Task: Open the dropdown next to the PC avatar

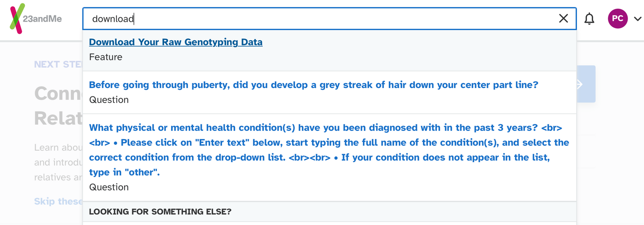Action: click(637, 19)
